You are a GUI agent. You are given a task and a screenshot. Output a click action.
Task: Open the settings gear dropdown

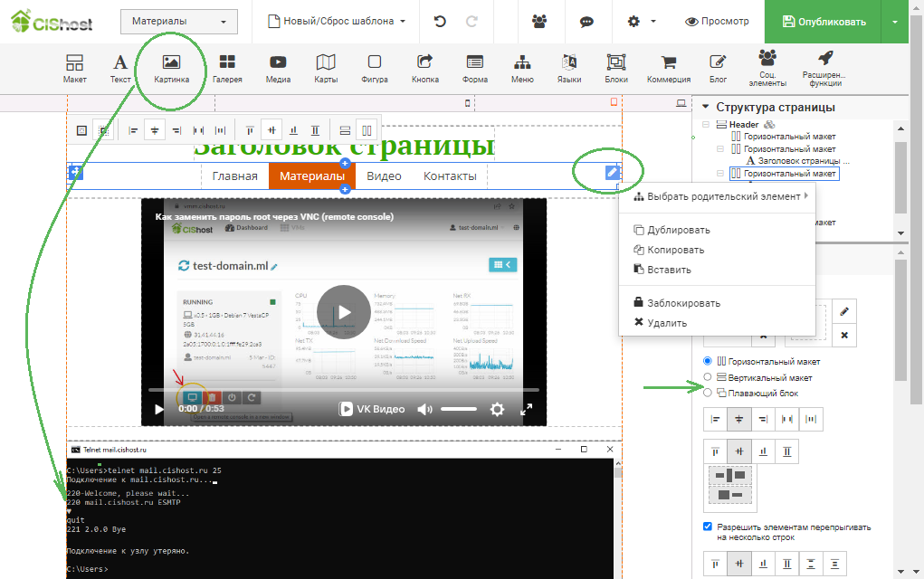641,22
